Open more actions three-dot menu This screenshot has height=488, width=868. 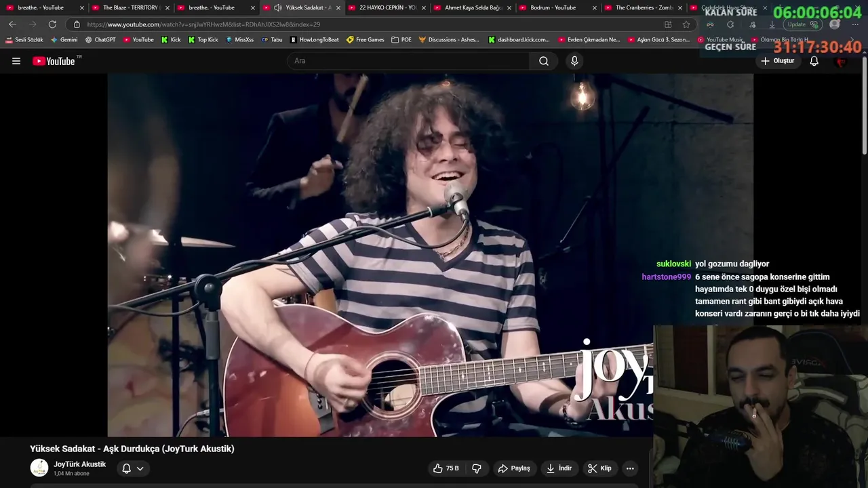click(630, 468)
